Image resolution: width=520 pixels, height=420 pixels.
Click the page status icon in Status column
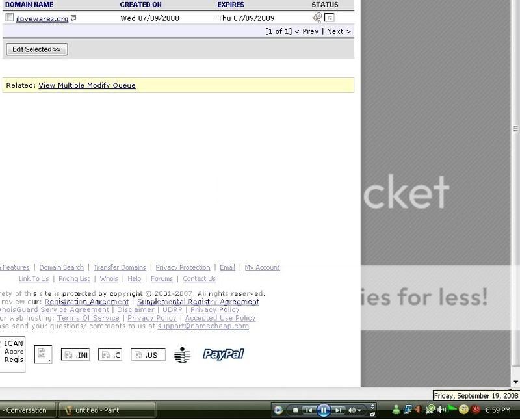coord(330,18)
